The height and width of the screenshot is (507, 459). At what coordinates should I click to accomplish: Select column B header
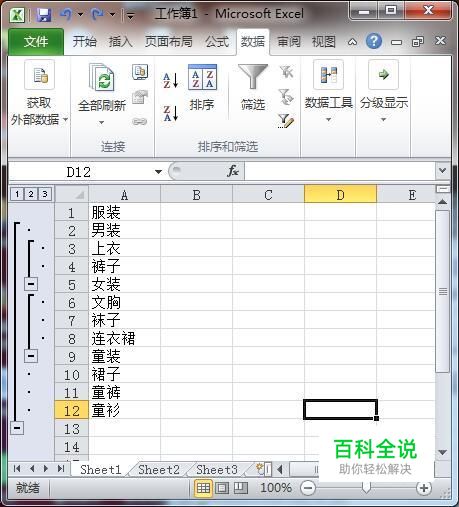196,195
